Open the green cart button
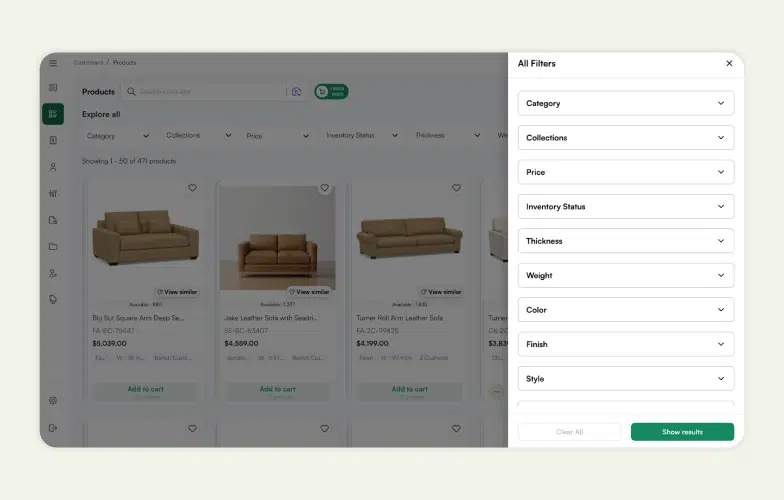The height and width of the screenshot is (500, 784). pos(331,92)
